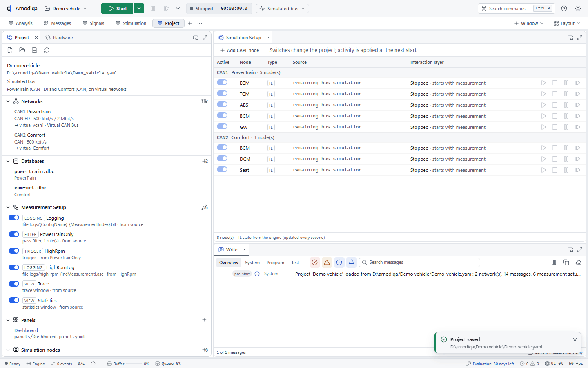
Task: Start the ECM node play icon
Action: [543, 83]
